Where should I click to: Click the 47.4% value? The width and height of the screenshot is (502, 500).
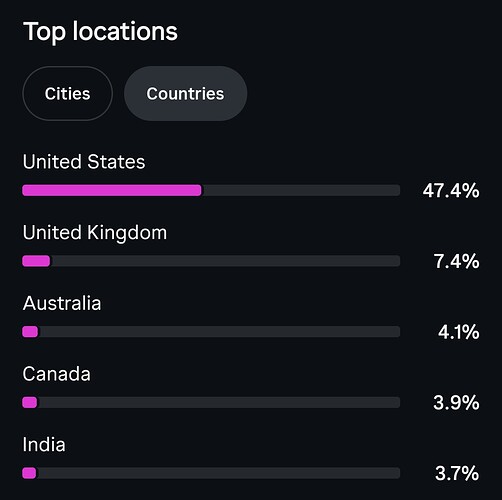(451, 191)
